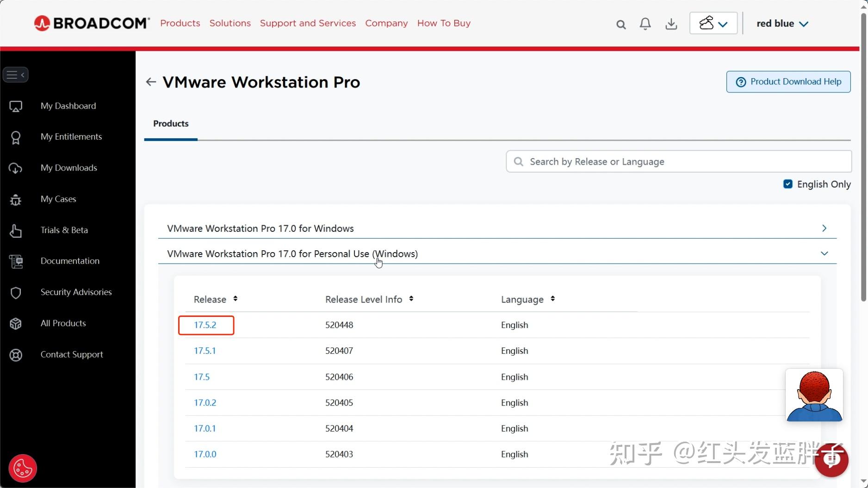Click the Security Advisories shield icon

(x=16, y=292)
